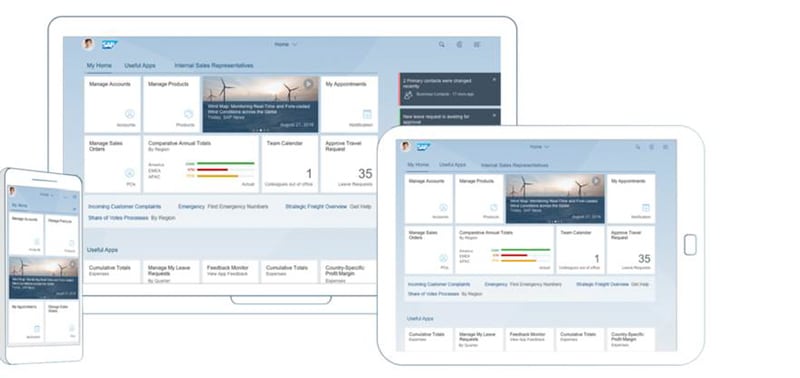Viewport: 800px width, 378px height.
Task: Click the green America bar on laptop chart
Action: point(226,164)
